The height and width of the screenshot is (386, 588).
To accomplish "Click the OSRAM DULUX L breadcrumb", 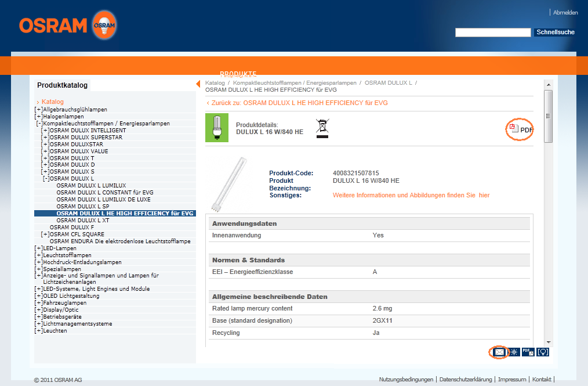I will [x=388, y=83].
